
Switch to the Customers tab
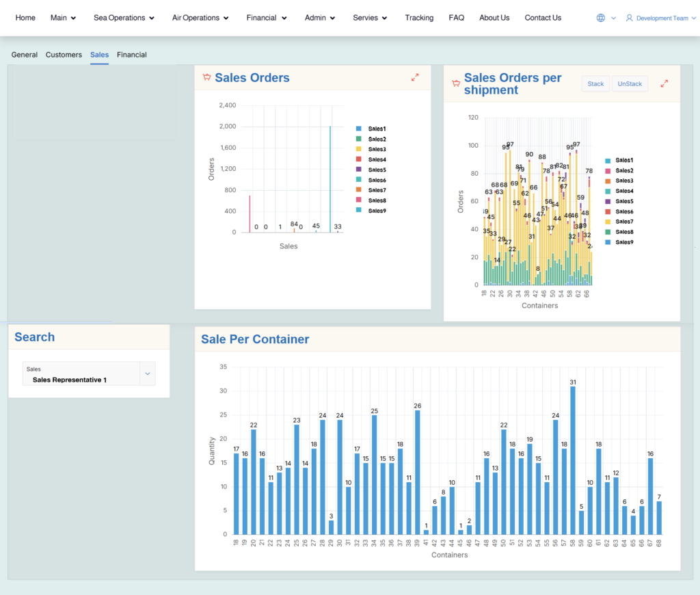click(x=64, y=55)
